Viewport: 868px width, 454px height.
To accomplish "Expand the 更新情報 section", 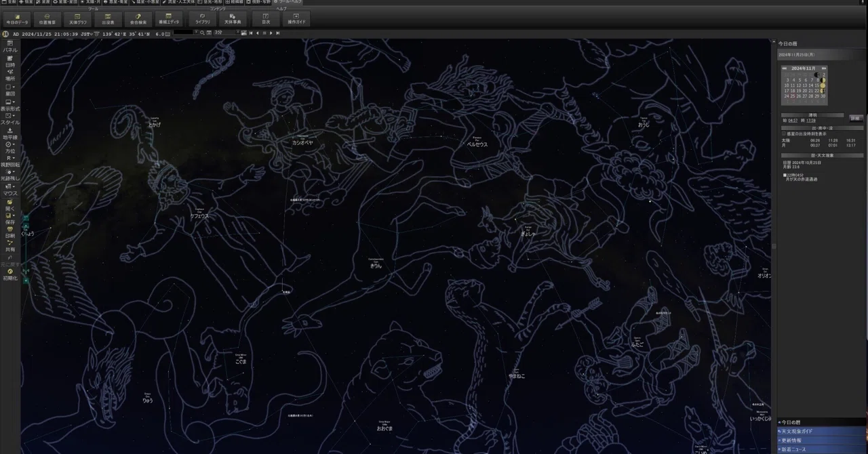I will tap(822, 440).
